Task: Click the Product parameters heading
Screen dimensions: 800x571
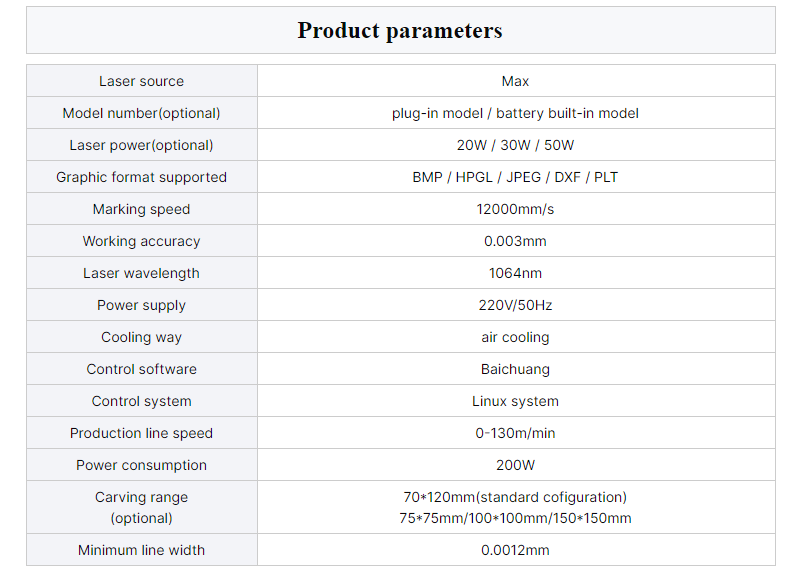Action: click(400, 31)
